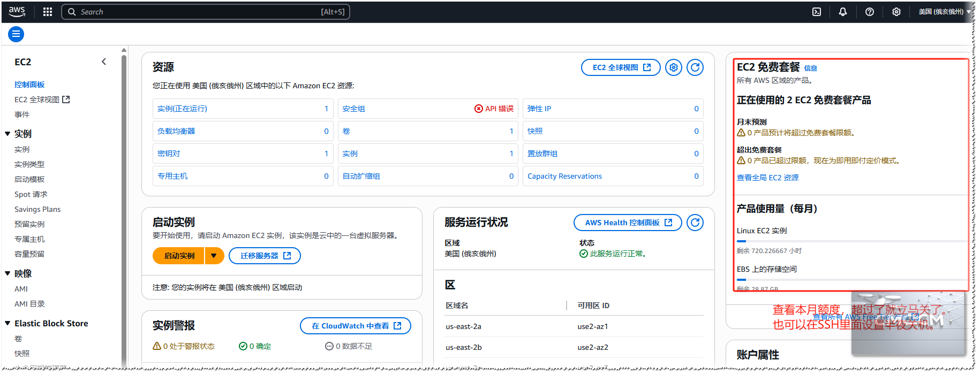Screen dimensions: 980x375
Task: Click the EBS storage usage bar
Action: tap(852, 280)
